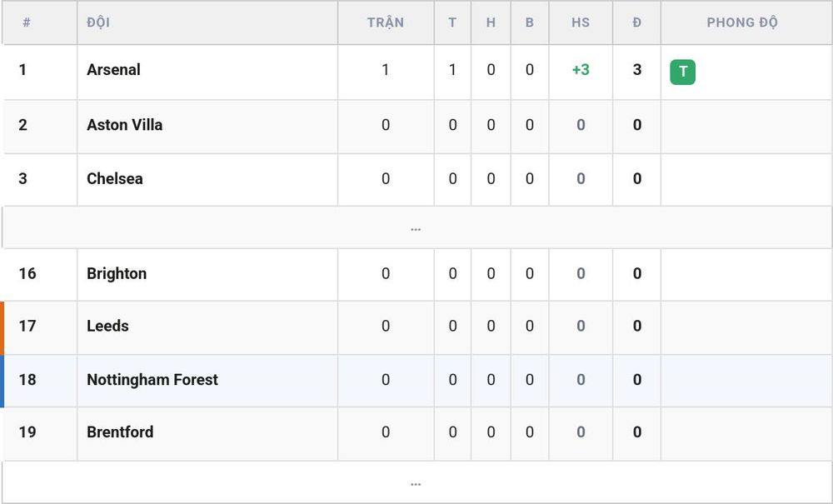The image size is (833, 504).
Task: Click the PHONG ĐỘ column header
Action: (x=742, y=22)
